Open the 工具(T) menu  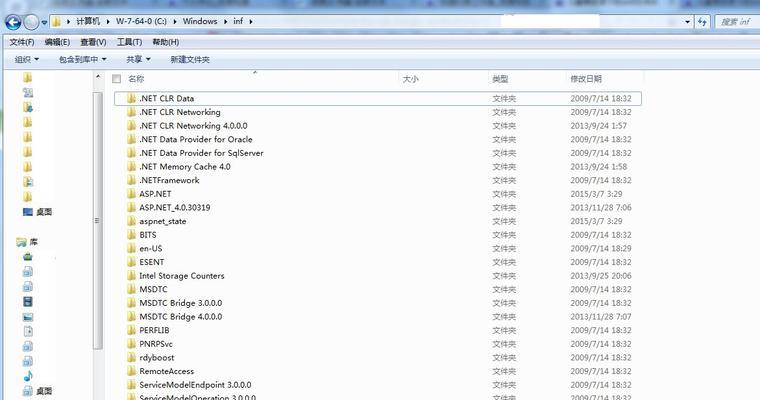click(129, 42)
